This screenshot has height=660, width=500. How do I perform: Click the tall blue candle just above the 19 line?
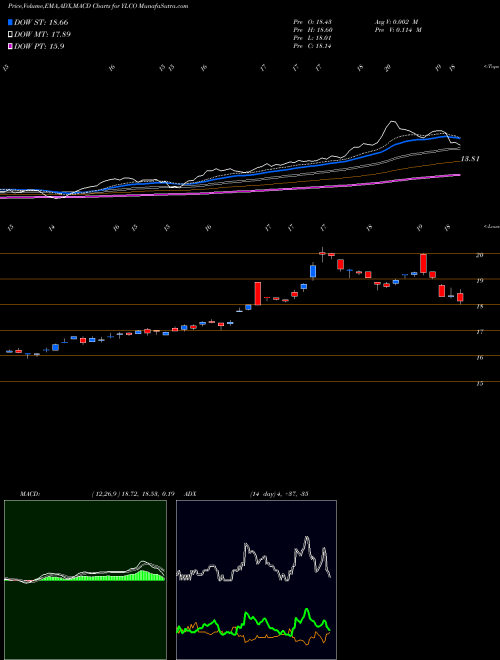point(313,271)
